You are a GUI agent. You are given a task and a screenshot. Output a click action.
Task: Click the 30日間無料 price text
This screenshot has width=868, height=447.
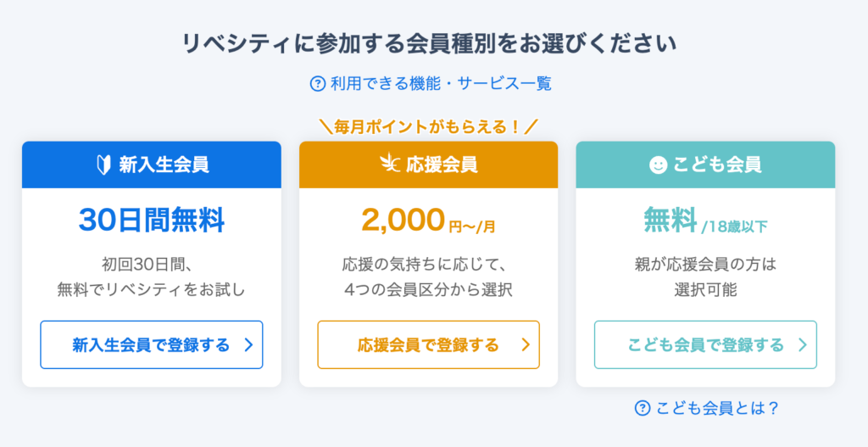151,221
